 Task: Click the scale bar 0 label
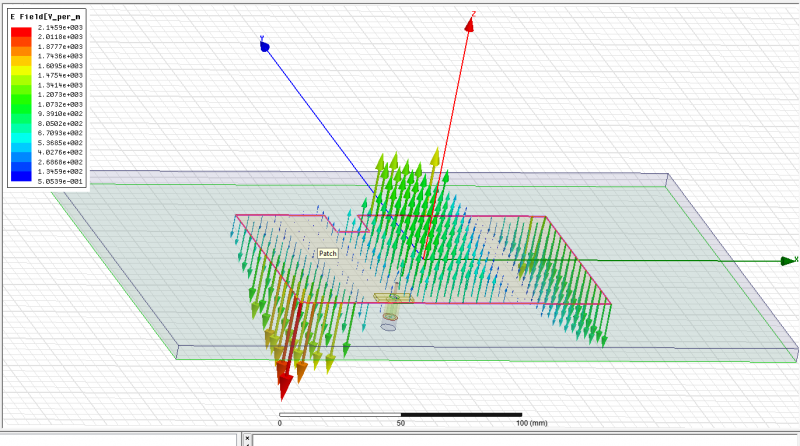[280, 423]
